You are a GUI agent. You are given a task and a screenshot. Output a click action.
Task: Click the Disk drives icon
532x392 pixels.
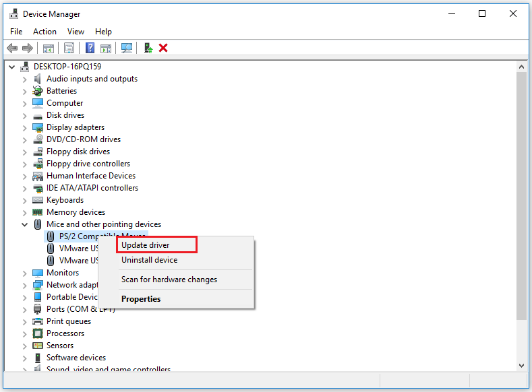38,117
